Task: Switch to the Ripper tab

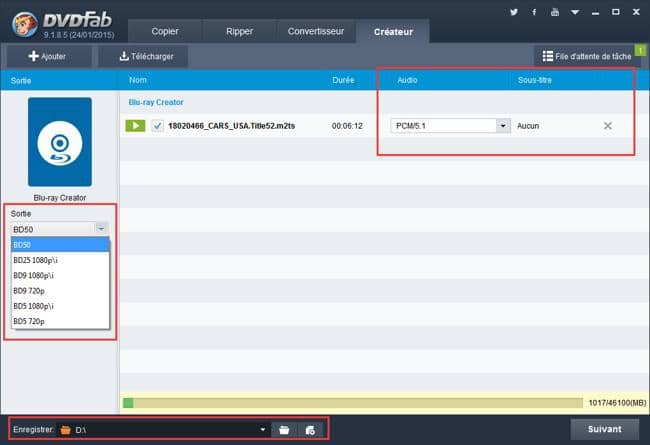Action: click(x=239, y=32)
